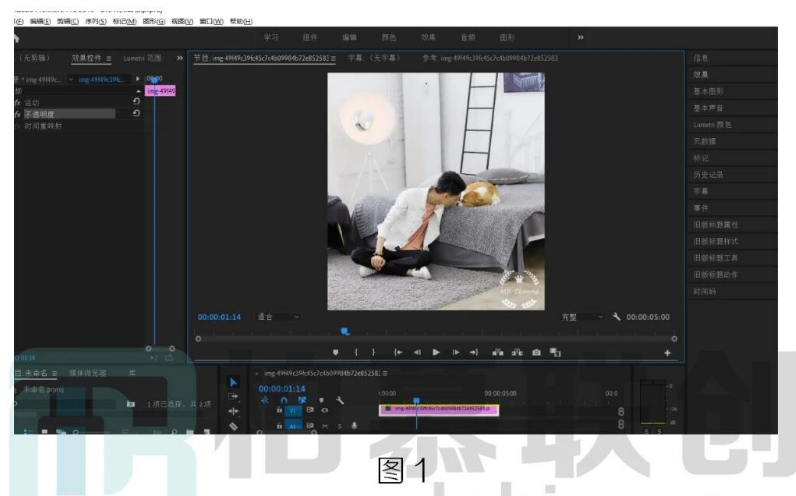This screenshot has height=496, width=796.
Task: Expand more workspaces chevron
Action: click(x=580, y=38)
